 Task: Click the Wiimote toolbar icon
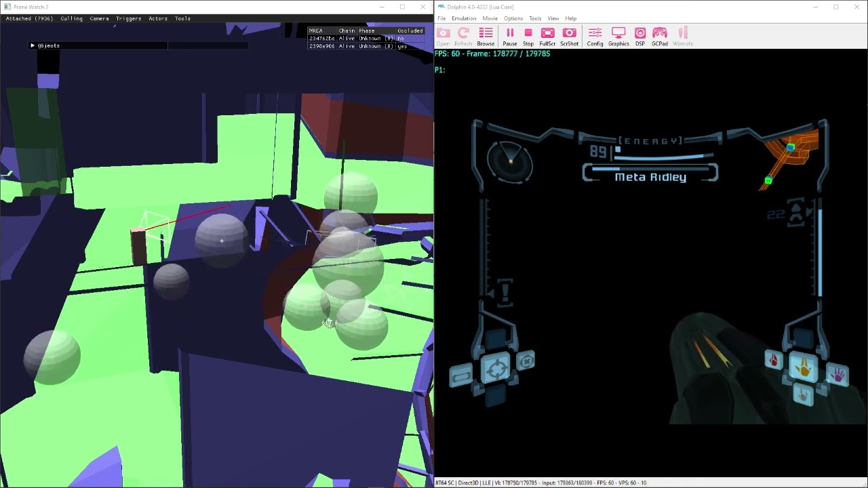coord(683,36)
